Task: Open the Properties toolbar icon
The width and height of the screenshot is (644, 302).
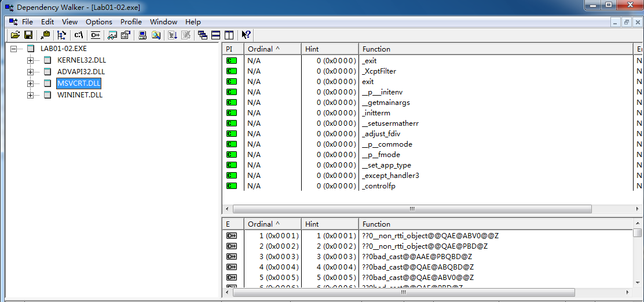Action: (x=125, y=35)
